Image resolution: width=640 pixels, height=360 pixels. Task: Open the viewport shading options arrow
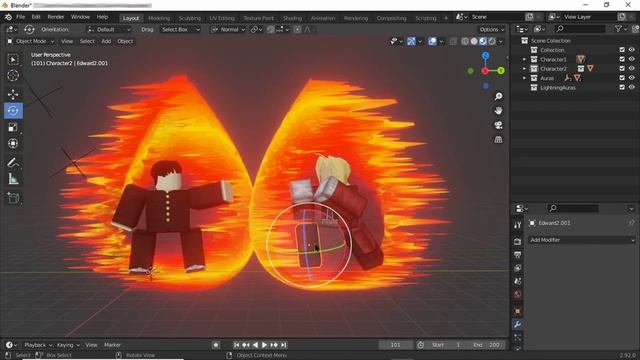501,41
